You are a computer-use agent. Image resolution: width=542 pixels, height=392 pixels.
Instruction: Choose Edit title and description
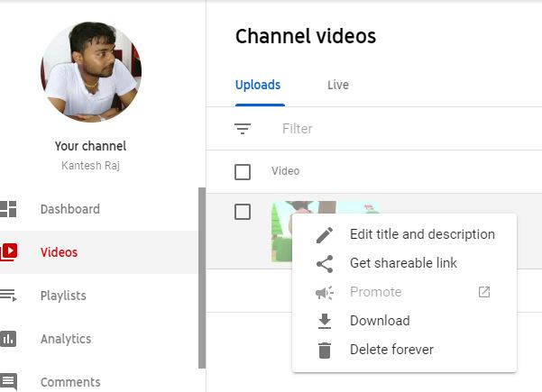click(x=422, y=234)
